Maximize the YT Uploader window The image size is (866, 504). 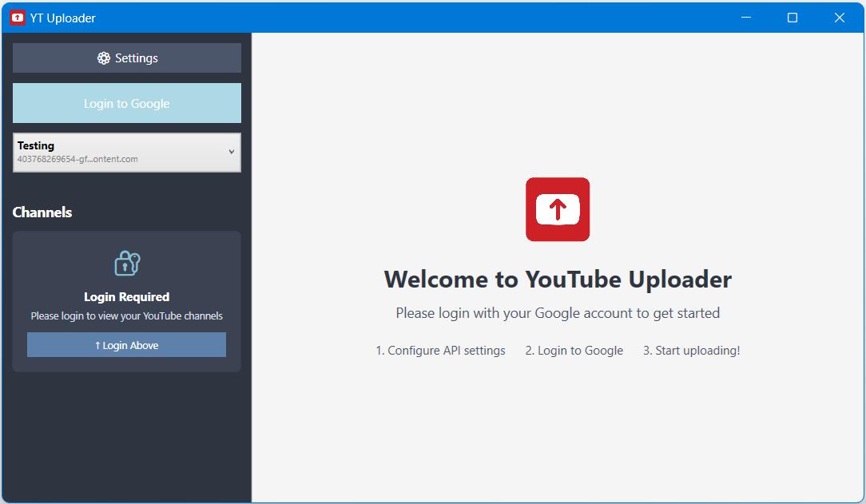point(793,18)
